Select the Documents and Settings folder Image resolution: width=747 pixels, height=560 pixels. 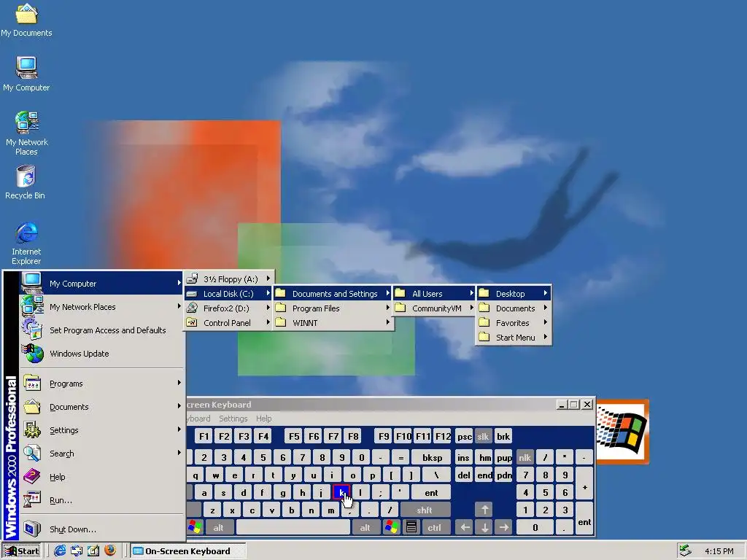[x=333, y=294]
